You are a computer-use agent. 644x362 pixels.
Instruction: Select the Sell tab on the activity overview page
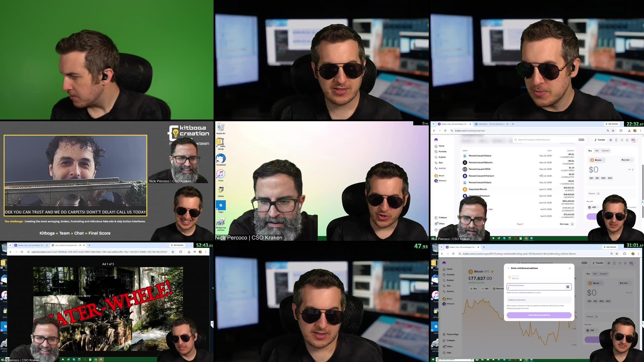click(597, 151)
